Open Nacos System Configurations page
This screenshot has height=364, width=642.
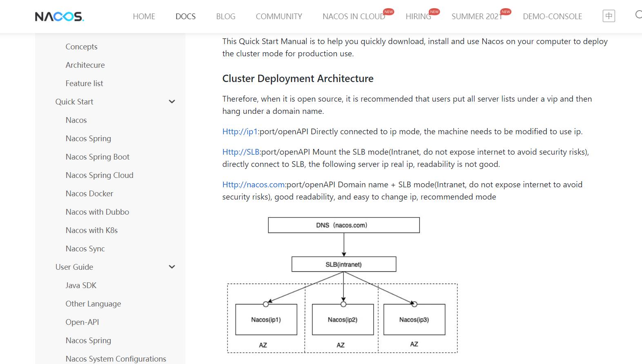(x=116, y=359)
